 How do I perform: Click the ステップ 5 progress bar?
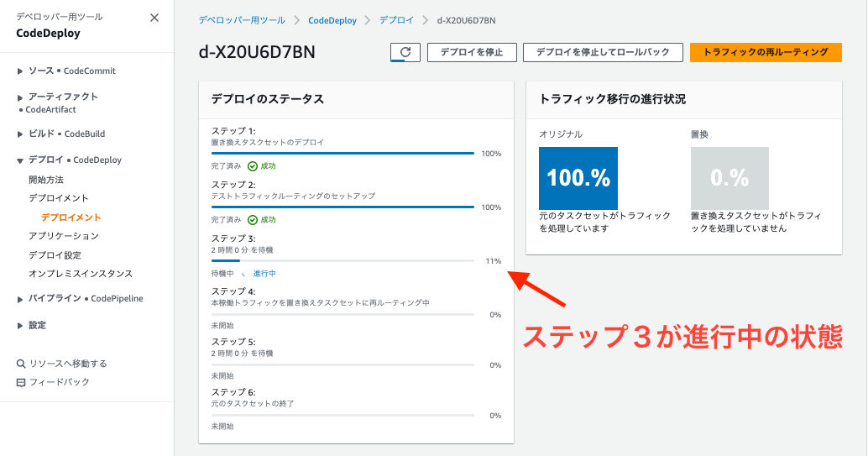point(342,364)
